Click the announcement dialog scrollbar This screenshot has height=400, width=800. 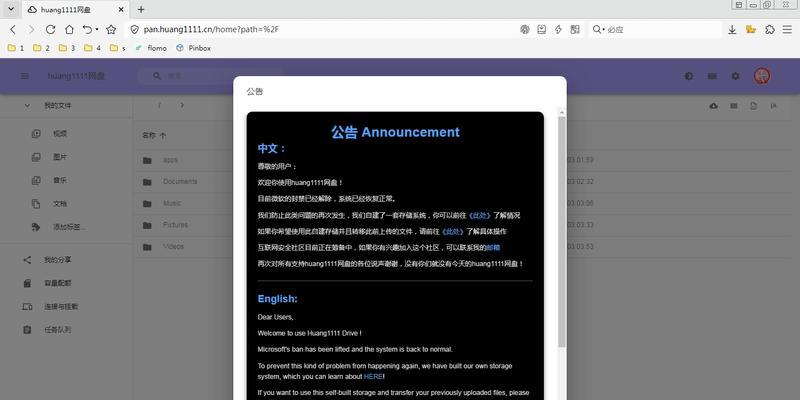(x=562, y=232)
